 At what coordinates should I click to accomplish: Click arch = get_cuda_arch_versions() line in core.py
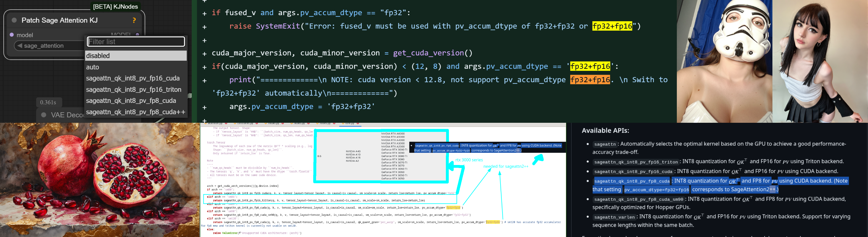tap(243, 186)
